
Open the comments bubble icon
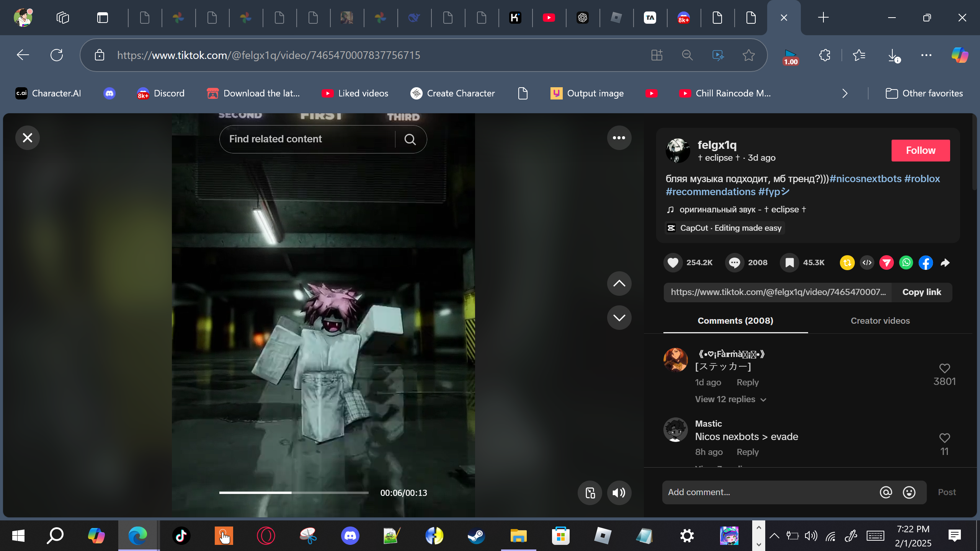coord(734,262)
